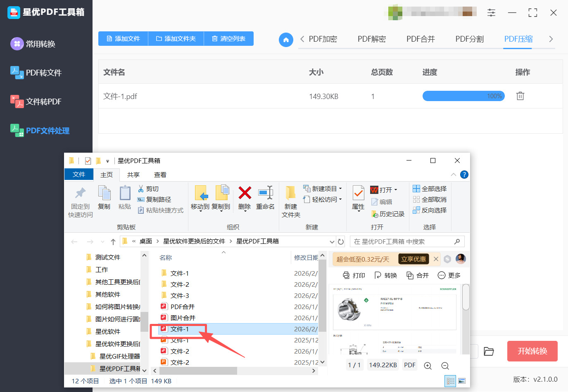568x392 pixels.
Task: Click the 新建文件夹 icon
Action: point(291,193)
